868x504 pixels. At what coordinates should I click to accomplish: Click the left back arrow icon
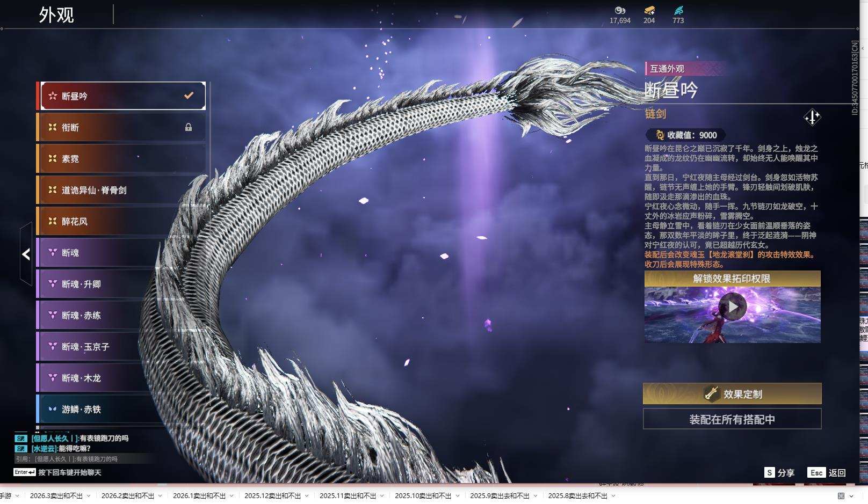tap(26, 254)
